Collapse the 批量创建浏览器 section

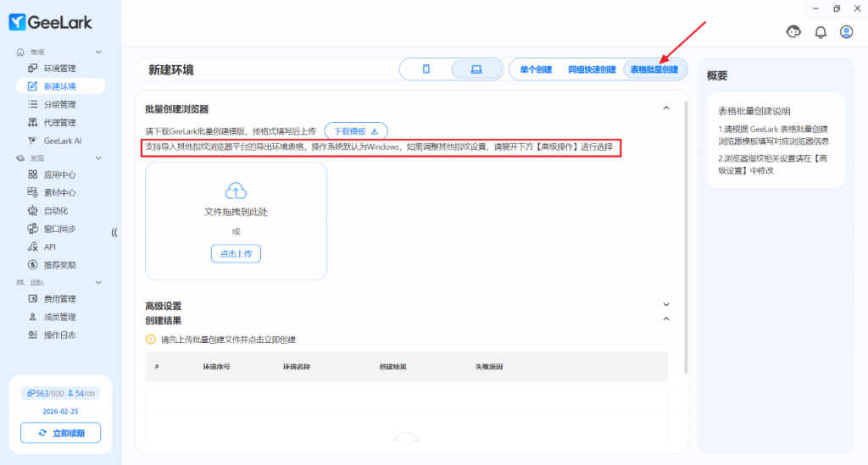(x=666, y=108)
